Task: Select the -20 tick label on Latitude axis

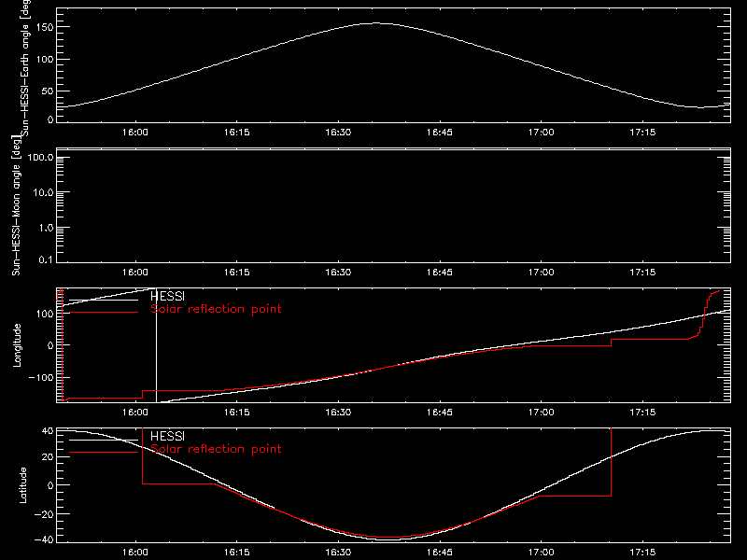Action: point(44,514)
